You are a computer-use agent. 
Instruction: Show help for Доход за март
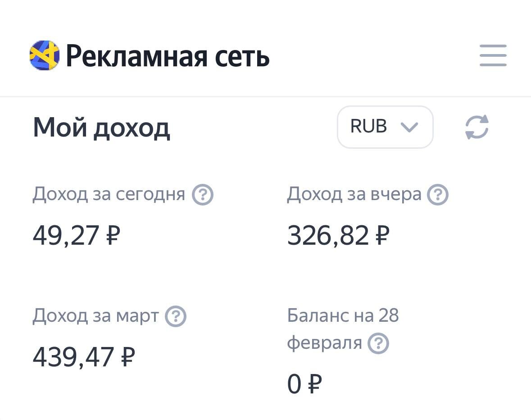[x=176, y=317]
